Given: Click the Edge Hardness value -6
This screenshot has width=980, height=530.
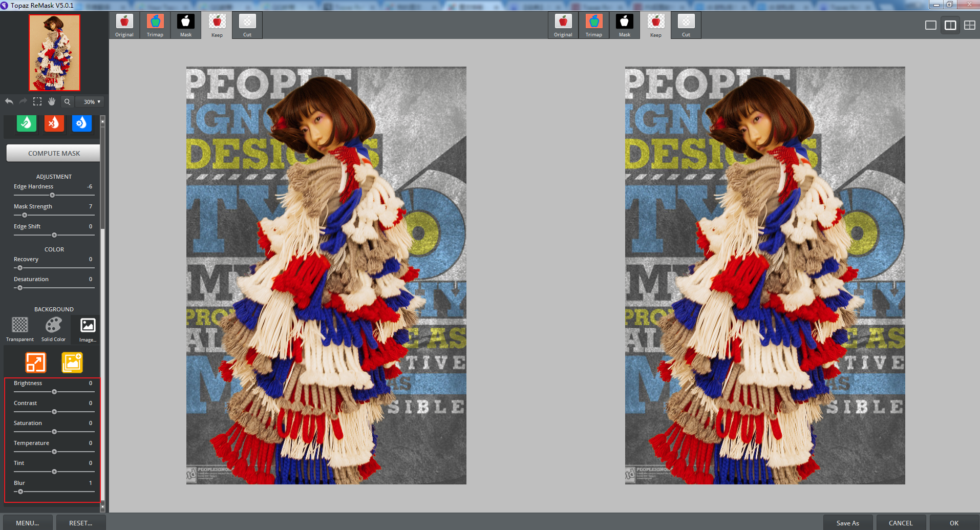Looking at the screenshot, I should [90, 186].
